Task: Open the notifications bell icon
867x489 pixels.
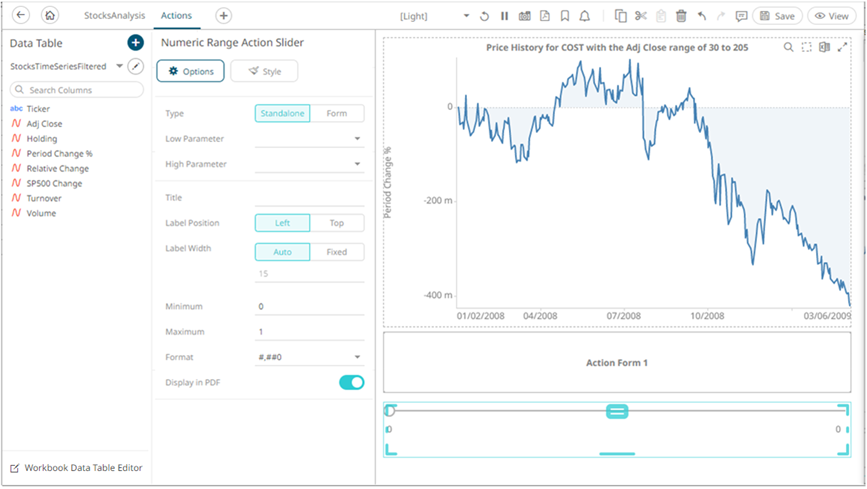Action: tap(585, 16)
